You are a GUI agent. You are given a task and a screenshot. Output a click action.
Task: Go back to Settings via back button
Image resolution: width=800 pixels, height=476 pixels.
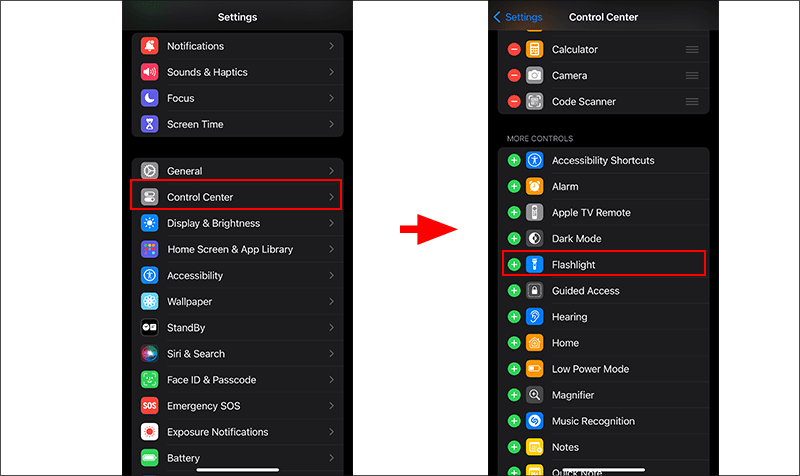click(x=517, y=17)
